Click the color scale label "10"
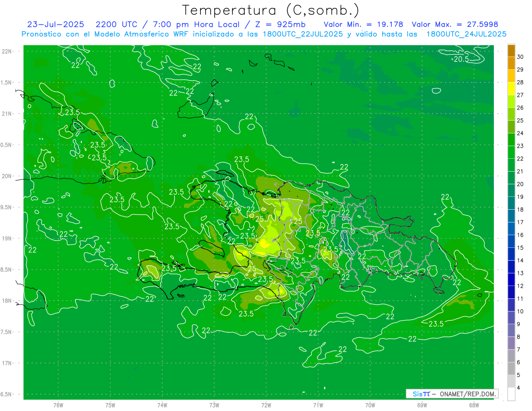The width and height of the screenshot is (532, 411). [520, 311]
